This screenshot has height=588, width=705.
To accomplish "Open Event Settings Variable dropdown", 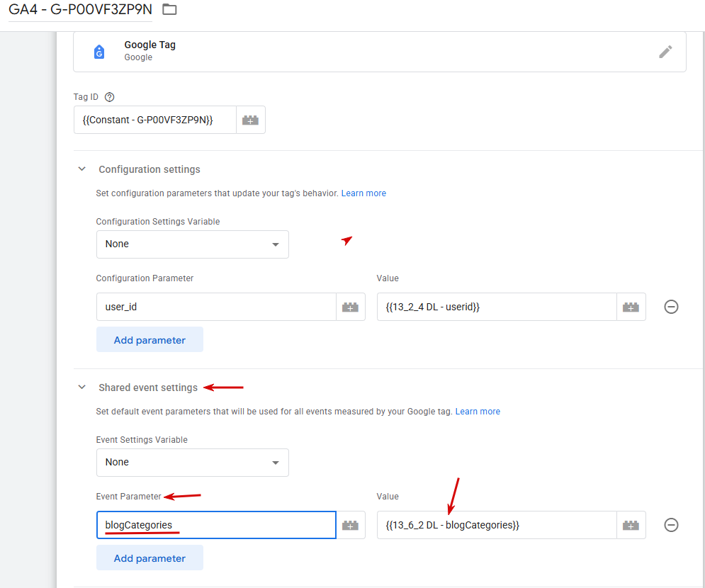I will (193, 462).
